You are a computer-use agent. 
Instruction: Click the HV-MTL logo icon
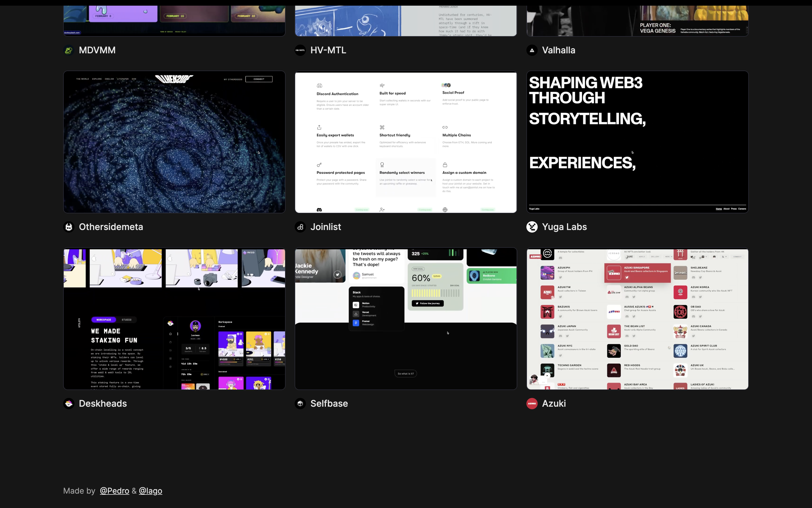(300, 50)
